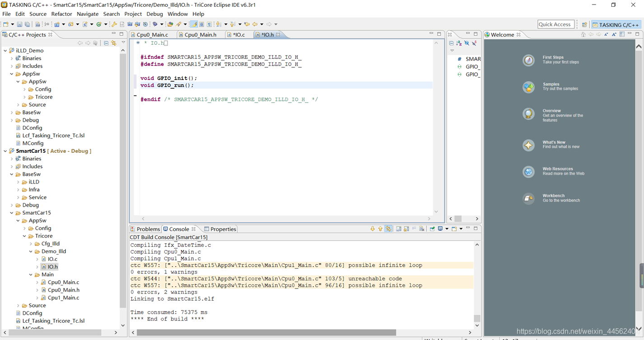Toggle alphabetical Sort in Outline view
Viewport: 644px width, 340px height.
coord(459,43)
